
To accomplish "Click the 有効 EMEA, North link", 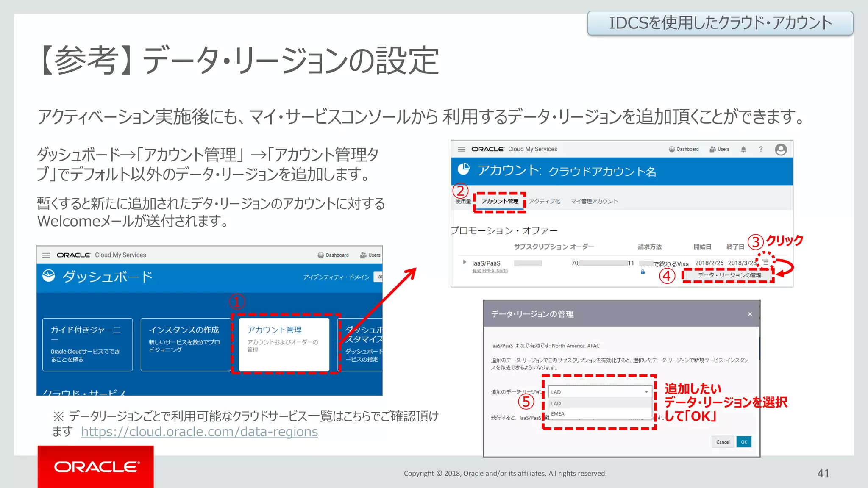I will click(490, 271).
